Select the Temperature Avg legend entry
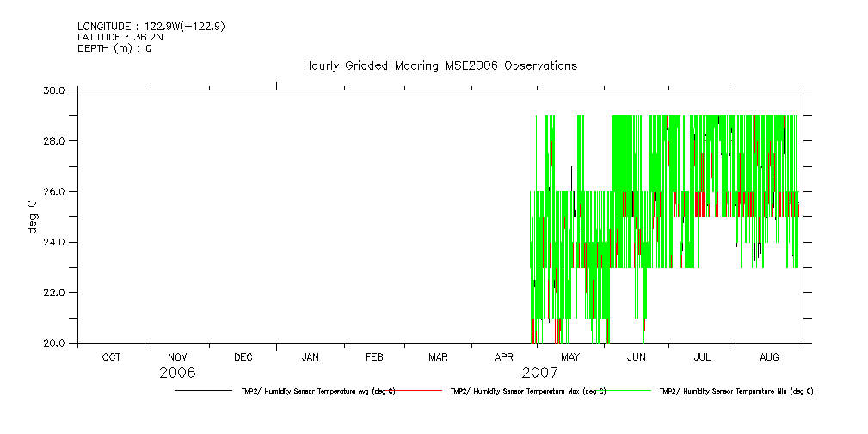 tap(317, 391)
